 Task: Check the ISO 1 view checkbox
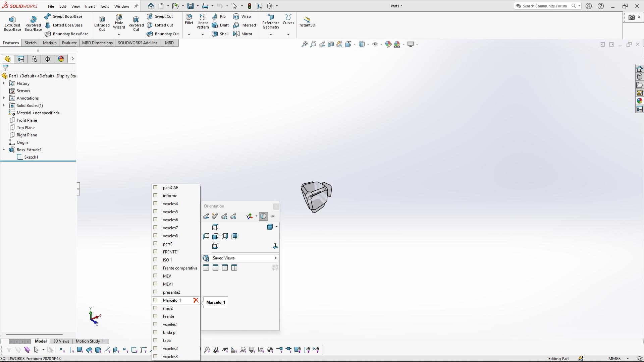[x=156, y=260]
